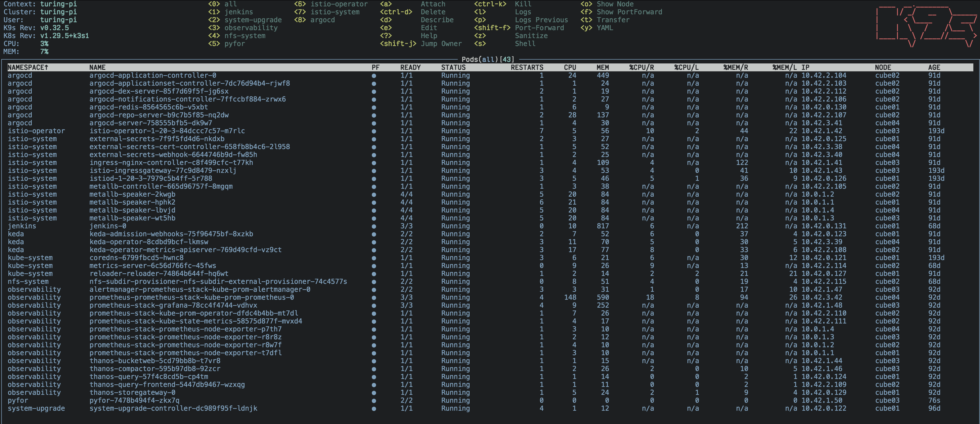Select the pyfor namespace shortcut

[x=226, y=44]
